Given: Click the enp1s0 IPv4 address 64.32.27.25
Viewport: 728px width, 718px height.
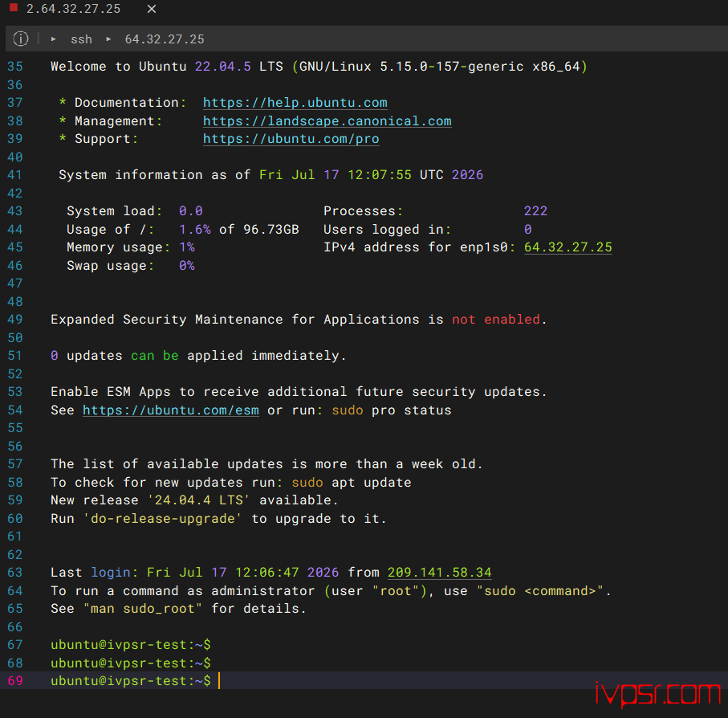Looking at the screenshot, I should click(567, 247).
